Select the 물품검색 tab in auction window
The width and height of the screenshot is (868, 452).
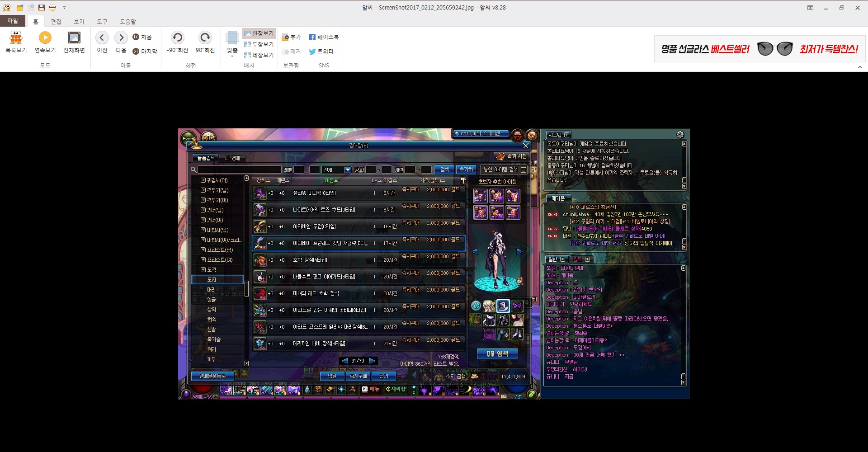[x=206, y=158]
